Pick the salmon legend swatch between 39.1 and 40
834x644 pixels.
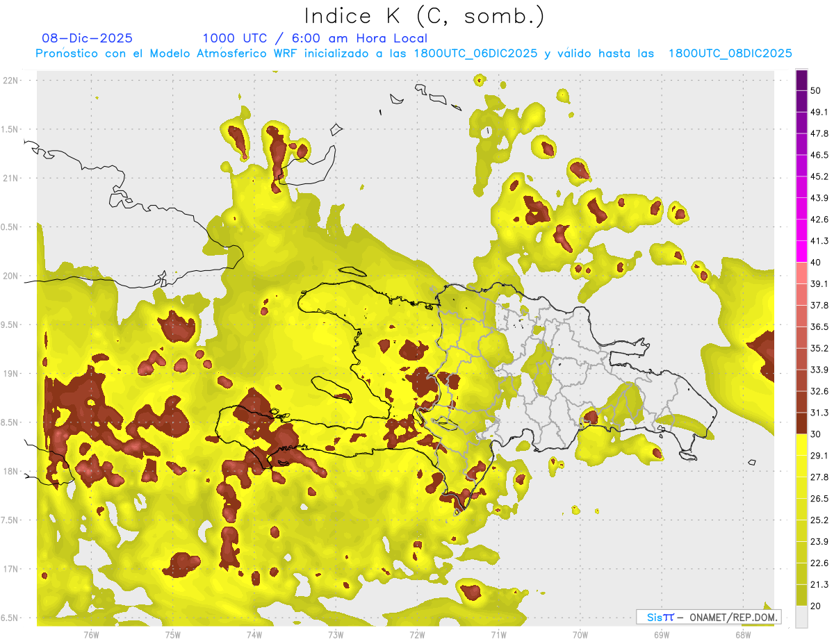[801, 274]
